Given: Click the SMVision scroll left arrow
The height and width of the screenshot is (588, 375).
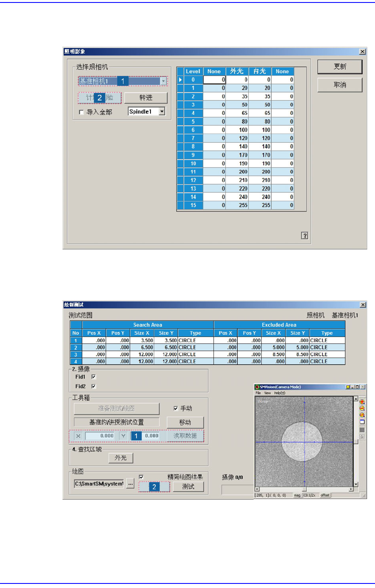Looking at the screenshot, I should tap(257, 489).
